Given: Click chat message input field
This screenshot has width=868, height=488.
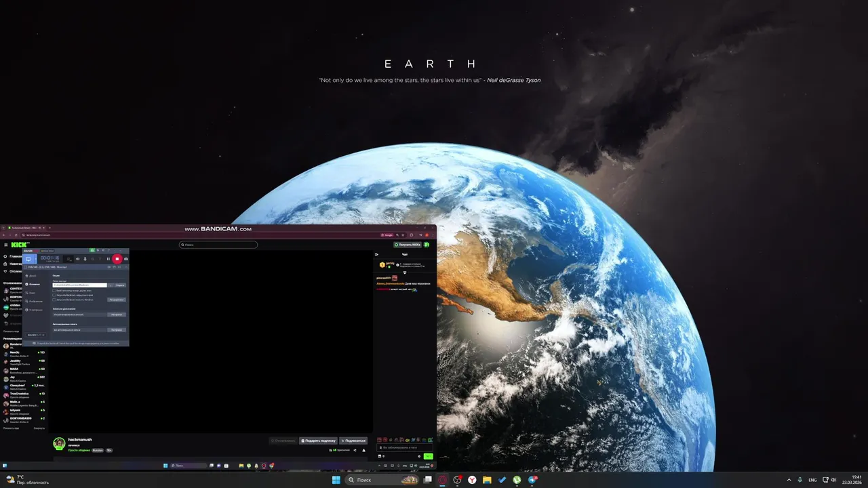Looking at the screenshot, I should coord(405,447).
